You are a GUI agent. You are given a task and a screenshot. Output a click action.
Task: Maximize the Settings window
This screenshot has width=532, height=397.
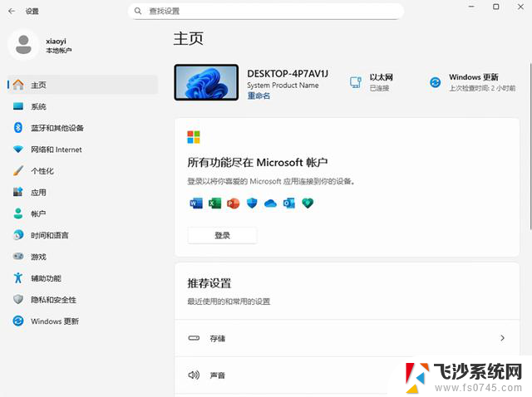pyautogui.click(x=495, y=7)
